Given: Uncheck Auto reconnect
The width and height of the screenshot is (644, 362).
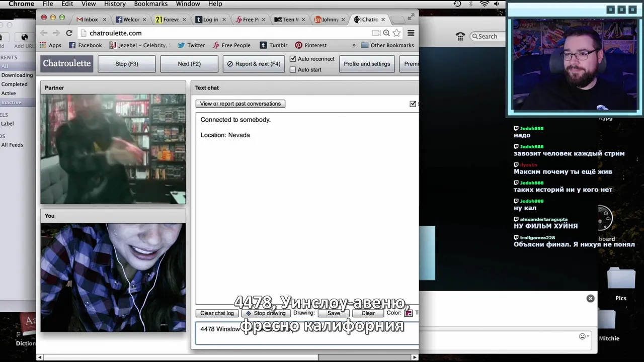Looking at the screenshot, I should click(x=293, y=59).
